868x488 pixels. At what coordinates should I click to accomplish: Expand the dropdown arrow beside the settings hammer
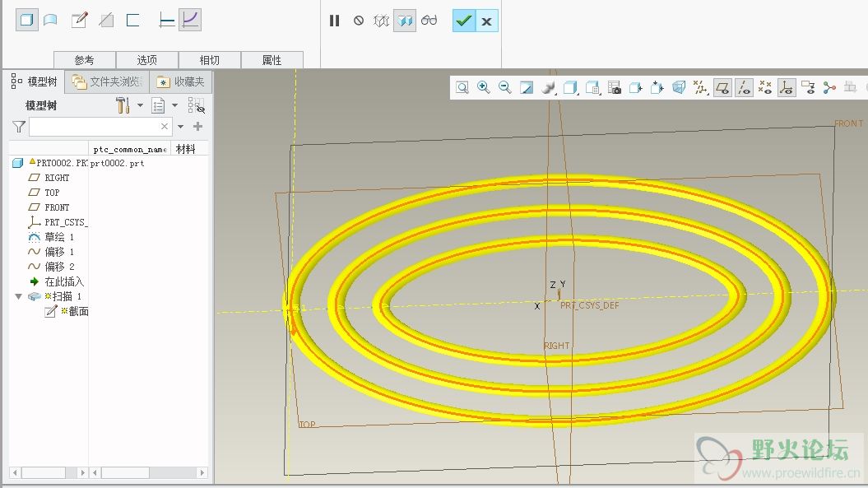click(x=140, y=105)
